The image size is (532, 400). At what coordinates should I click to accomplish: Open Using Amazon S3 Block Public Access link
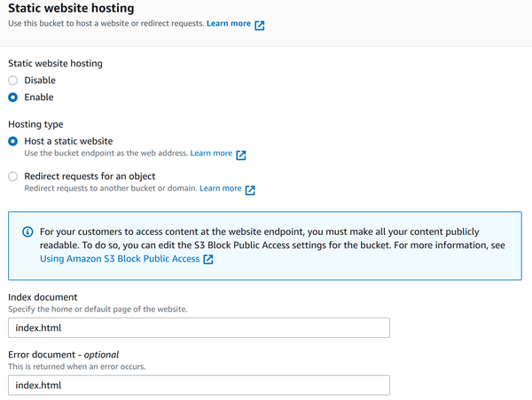pyautogui.click(x=120, y=259)
